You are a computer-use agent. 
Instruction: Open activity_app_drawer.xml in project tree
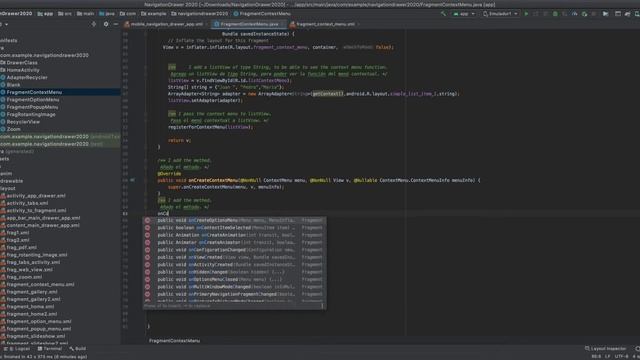[33, 196]
